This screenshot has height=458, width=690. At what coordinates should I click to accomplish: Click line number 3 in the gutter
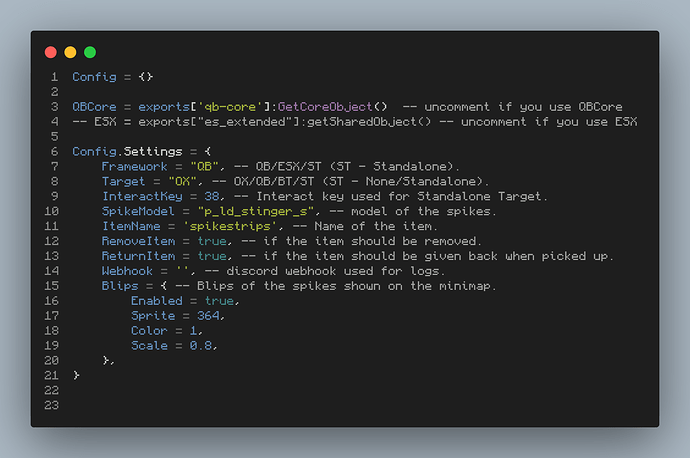(54, 107)
